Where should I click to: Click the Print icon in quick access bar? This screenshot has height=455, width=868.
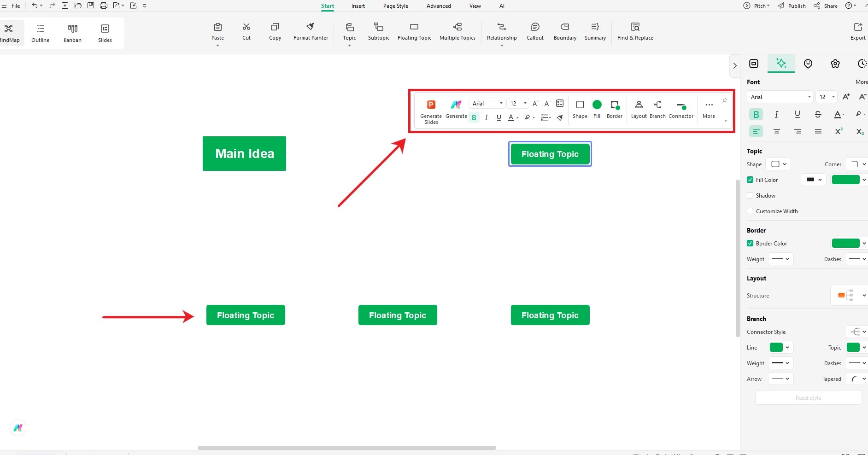pyautogui.click(x=104, y=6)
